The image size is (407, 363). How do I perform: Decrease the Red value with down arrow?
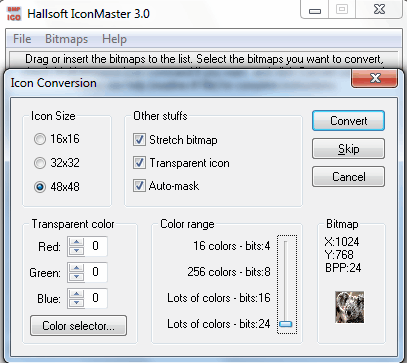tap(77, 250)
